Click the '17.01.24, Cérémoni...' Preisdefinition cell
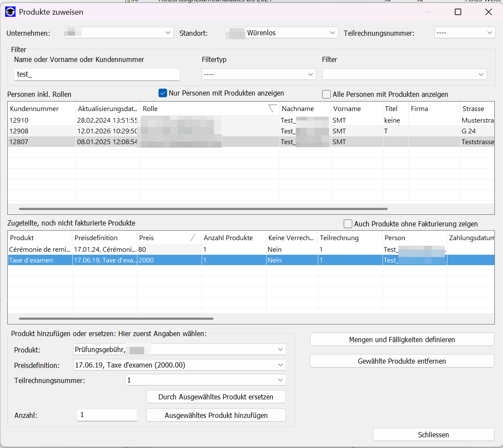503x448 pixels. (x=105, y=249)
